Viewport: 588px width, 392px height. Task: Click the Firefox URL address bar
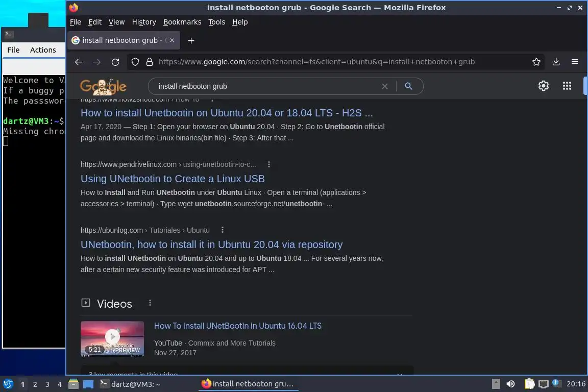tap(316, 62)
